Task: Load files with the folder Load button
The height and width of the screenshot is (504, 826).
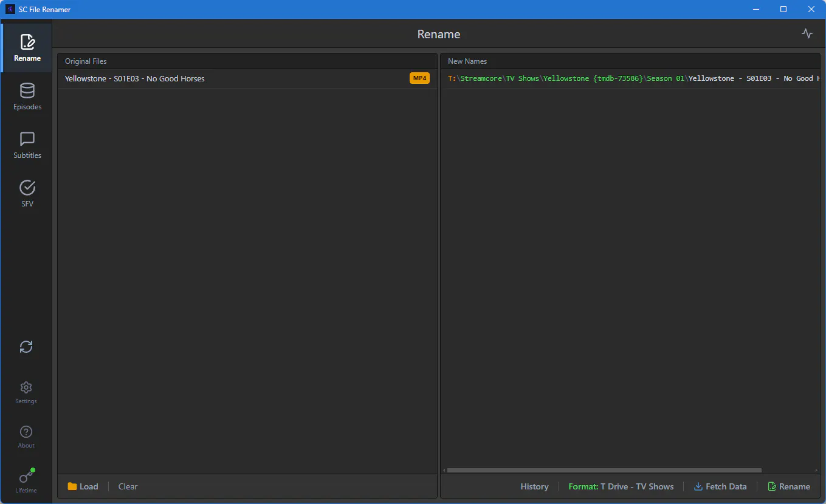Action: pos(83,486)
